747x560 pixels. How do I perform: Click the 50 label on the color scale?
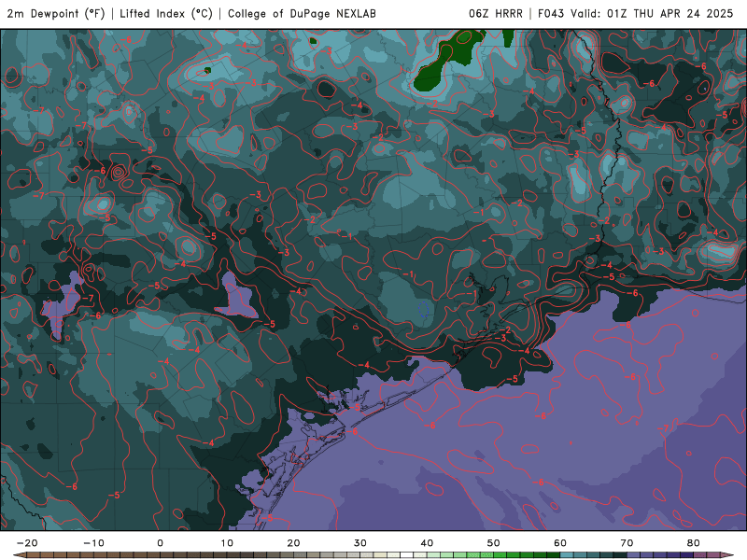[494, 543]
